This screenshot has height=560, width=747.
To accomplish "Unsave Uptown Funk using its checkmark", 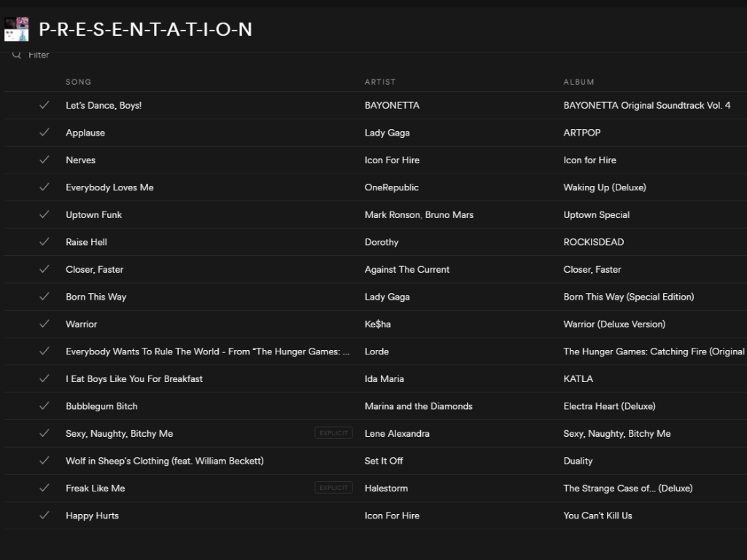I will (x=44, y=214).
